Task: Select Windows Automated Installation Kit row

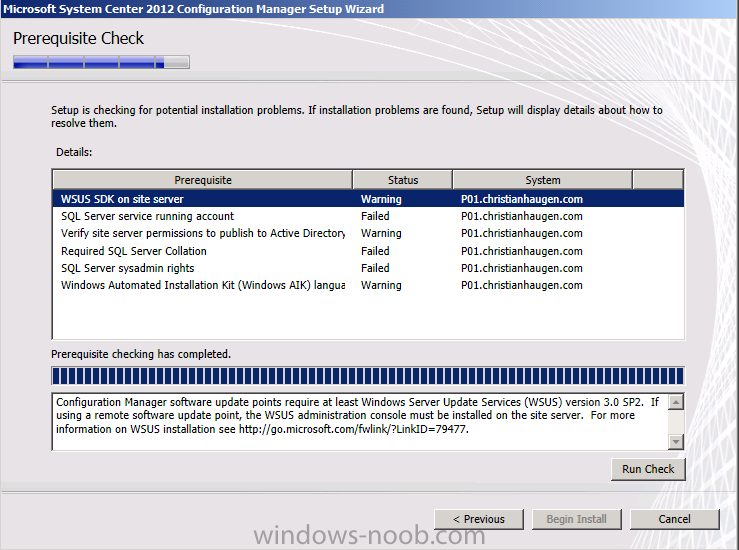Action: [x=368, y=285]
